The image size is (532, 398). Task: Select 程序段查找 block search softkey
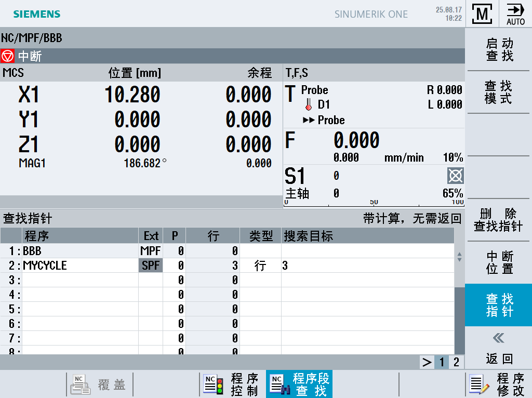(299, 384)
